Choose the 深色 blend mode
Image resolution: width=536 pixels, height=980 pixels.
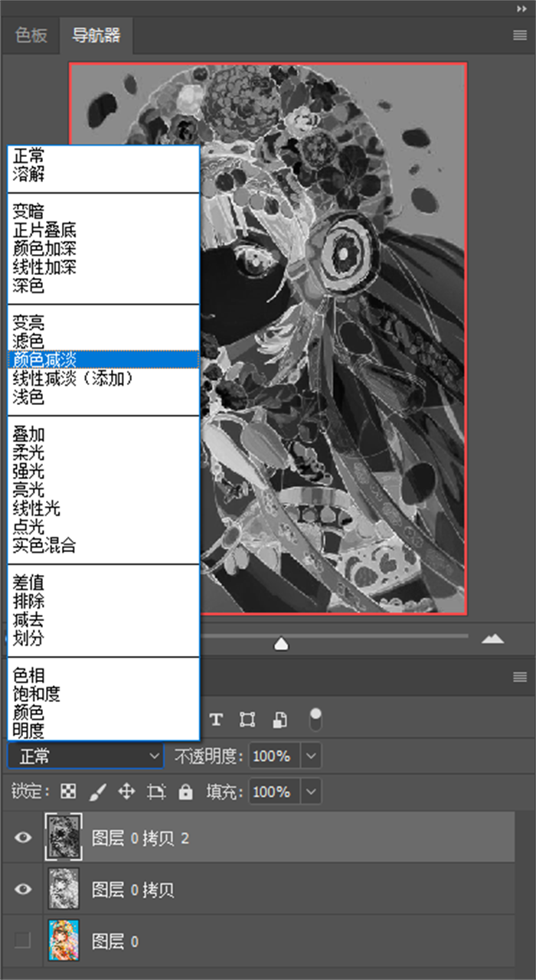[103, 286]
